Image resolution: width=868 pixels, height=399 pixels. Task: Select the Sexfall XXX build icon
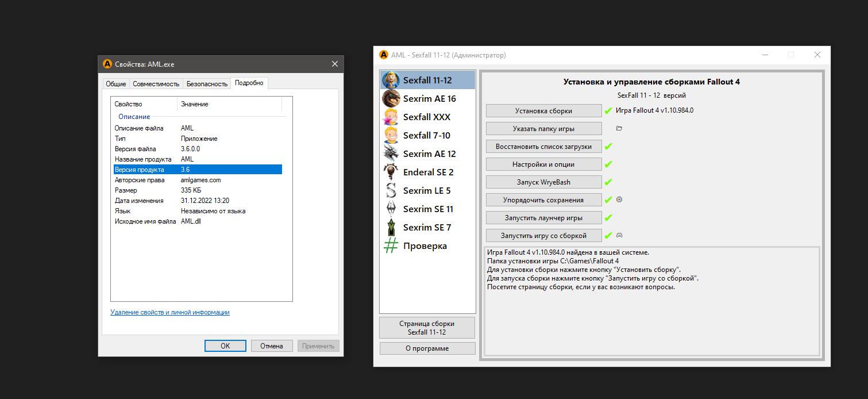(391, 117)
